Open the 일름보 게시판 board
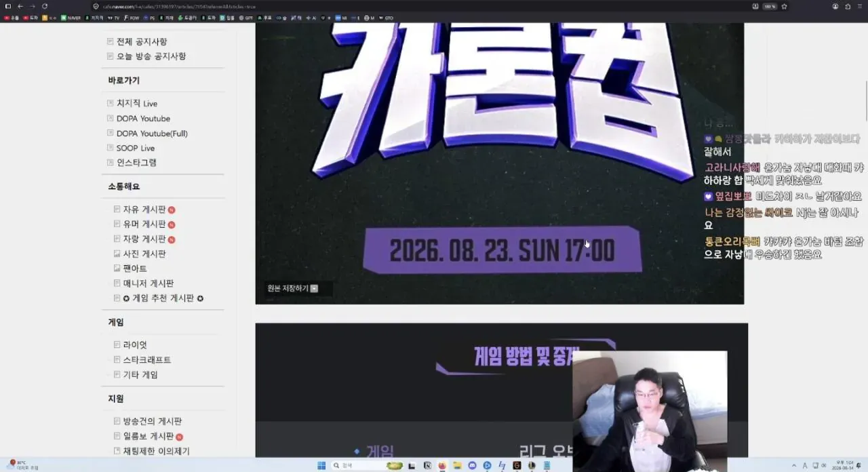The width and height of the screenshot is (868, 472). 149,437
